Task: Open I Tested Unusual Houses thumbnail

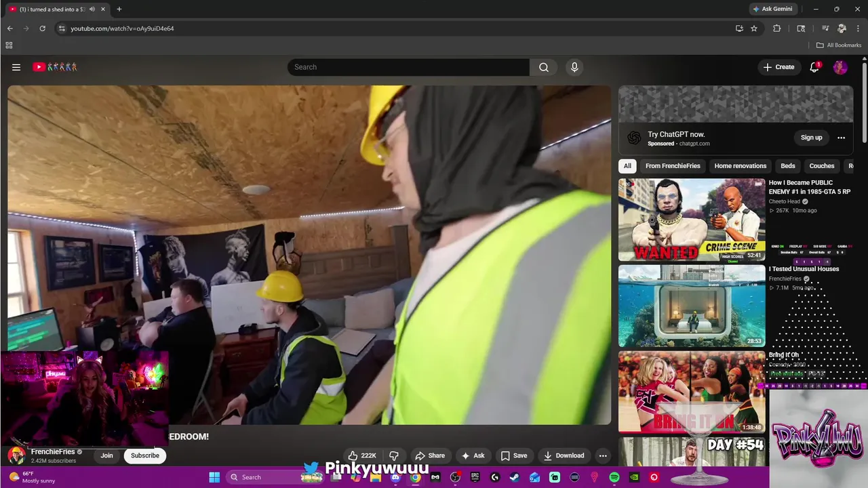Action: click(x=692, y=306)
